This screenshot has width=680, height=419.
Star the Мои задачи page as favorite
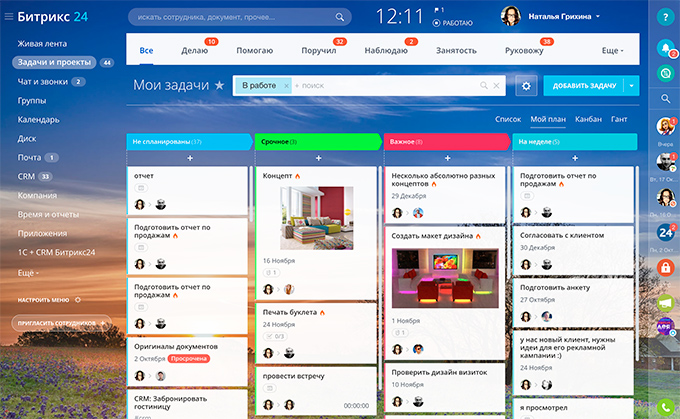point(219,86)
